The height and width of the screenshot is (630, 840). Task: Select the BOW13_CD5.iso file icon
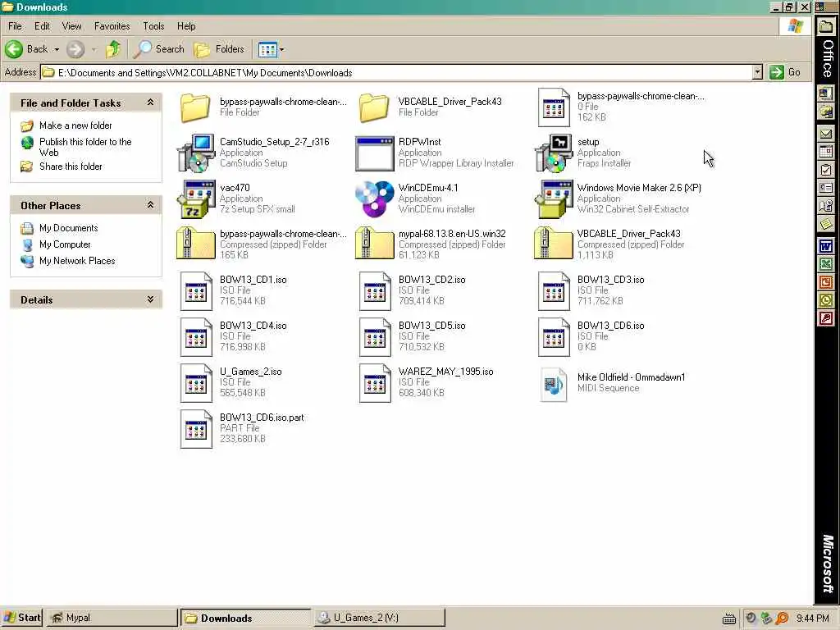click(x=375, y=337)
